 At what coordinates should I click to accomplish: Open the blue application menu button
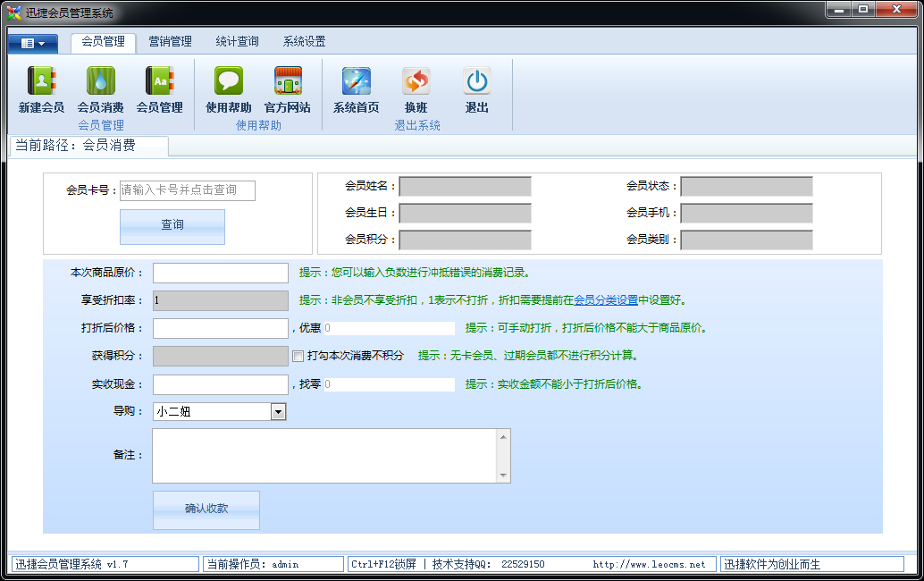[33, 43]
